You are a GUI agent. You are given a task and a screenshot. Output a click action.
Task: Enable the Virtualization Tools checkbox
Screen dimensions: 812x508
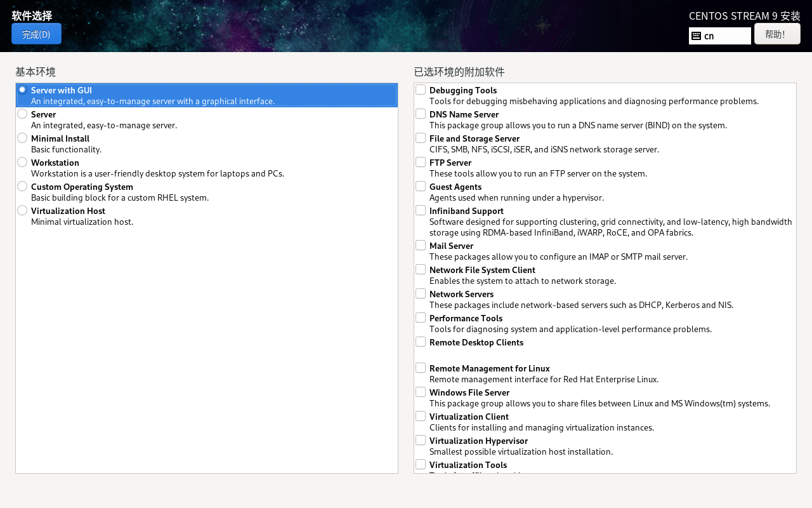click(x=421, y=464)
